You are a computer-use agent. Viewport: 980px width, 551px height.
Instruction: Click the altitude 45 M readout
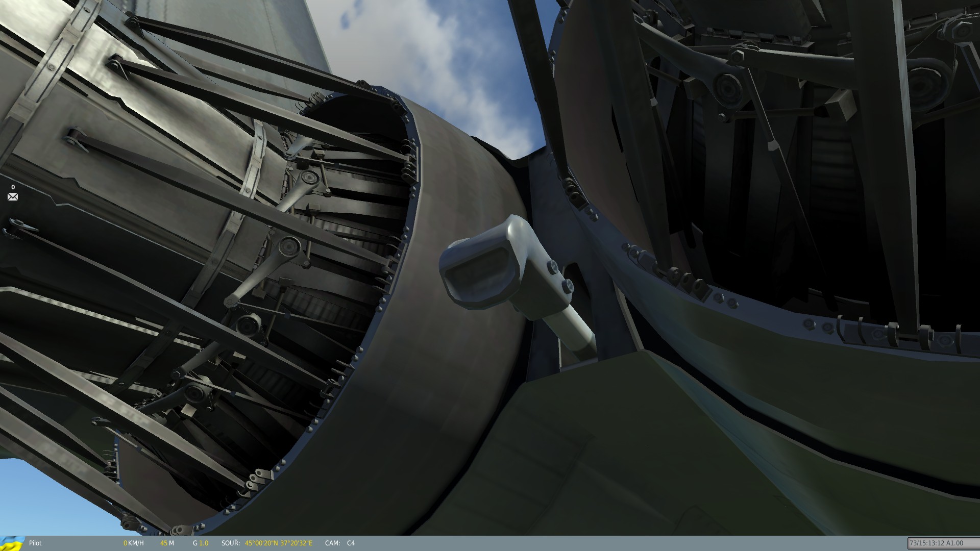(x=167, y=543)
